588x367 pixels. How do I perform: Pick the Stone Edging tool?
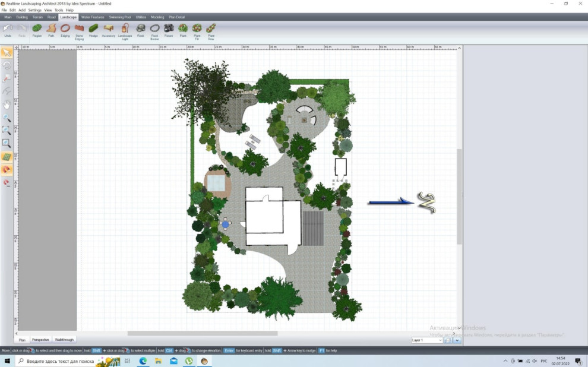point(79,30)
